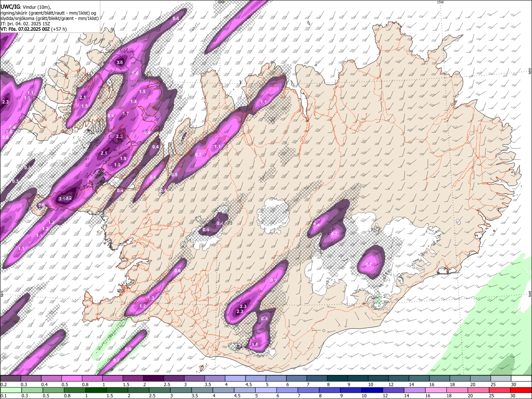Viewport: 532px width, 399px height.
Task: Click the '2.2' precipitation value on the map
Action: (x=119, y=136)
